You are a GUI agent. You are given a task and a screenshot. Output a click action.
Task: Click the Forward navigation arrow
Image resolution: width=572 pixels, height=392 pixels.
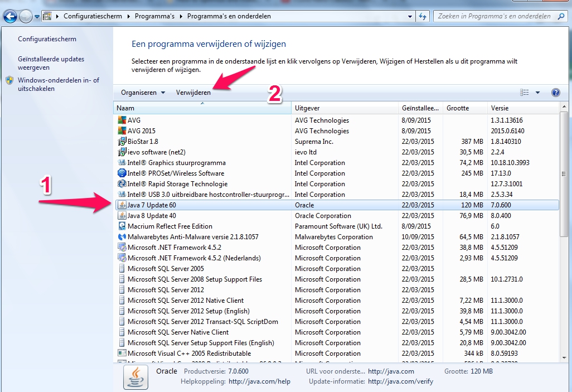(x=26, y=16)
